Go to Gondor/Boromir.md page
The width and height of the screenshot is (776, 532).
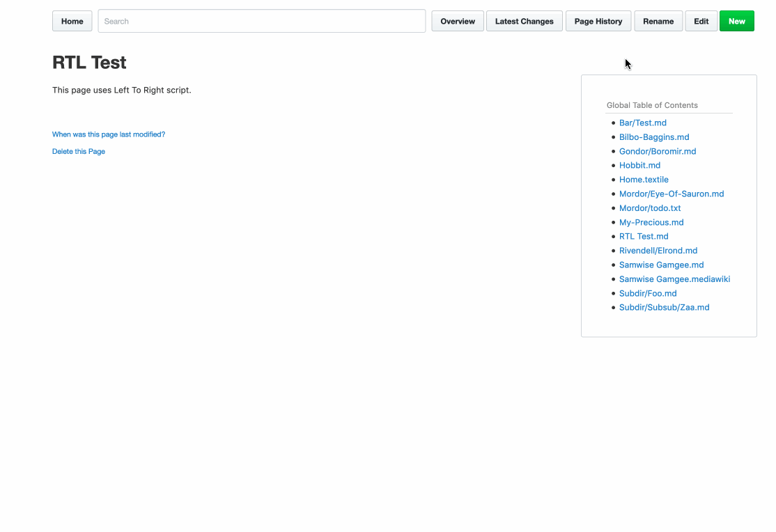[657, 151]
